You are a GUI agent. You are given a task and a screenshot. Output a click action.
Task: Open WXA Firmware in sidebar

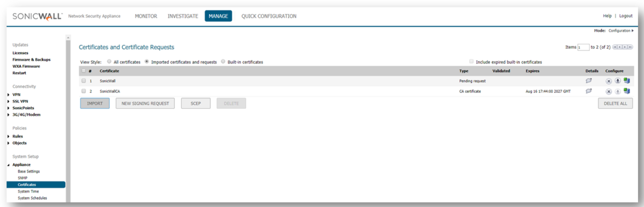26,66
